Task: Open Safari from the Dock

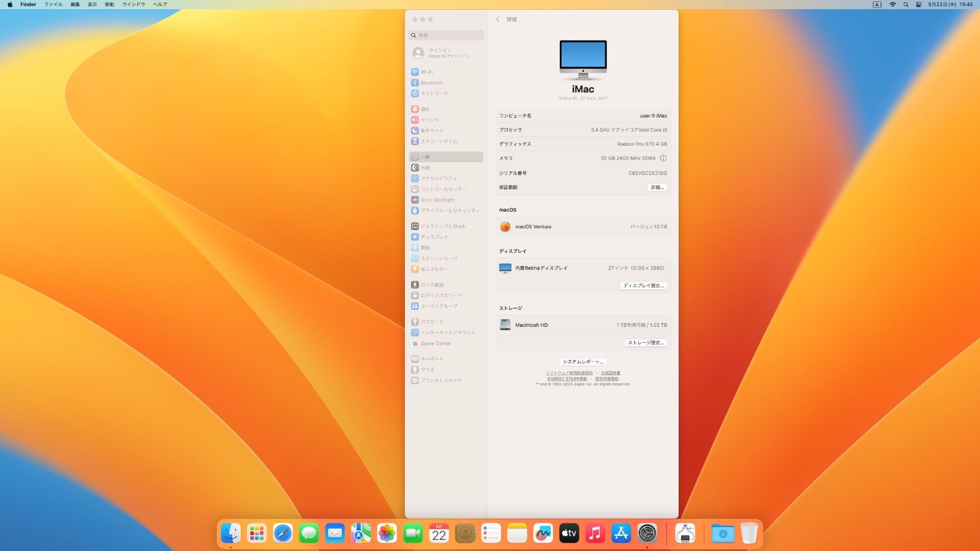Action: point(283,533)
